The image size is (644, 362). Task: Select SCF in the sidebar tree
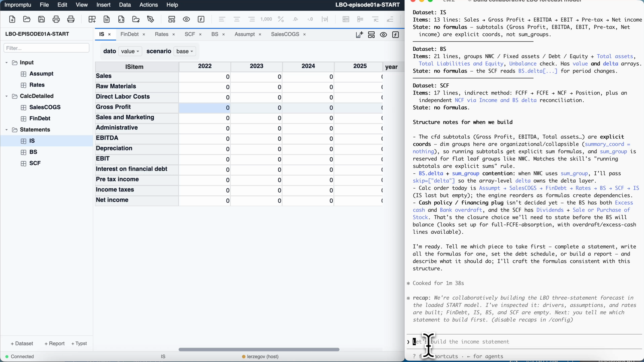point(35,163)
